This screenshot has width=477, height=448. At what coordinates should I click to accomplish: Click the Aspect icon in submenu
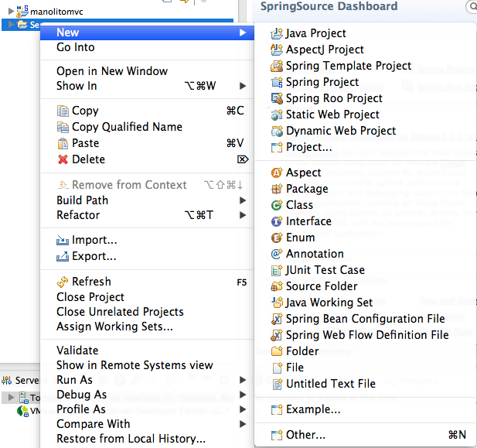tap(277, 173)
